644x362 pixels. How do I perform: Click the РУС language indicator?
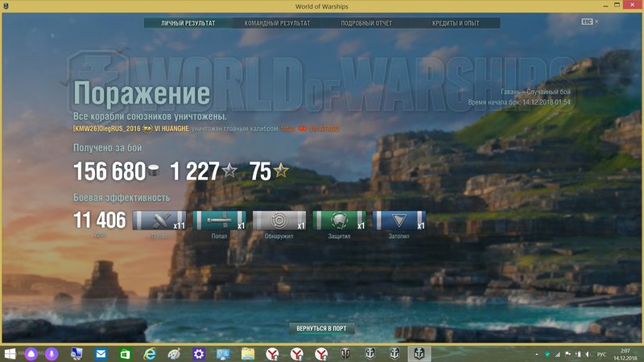coord(601,354)
